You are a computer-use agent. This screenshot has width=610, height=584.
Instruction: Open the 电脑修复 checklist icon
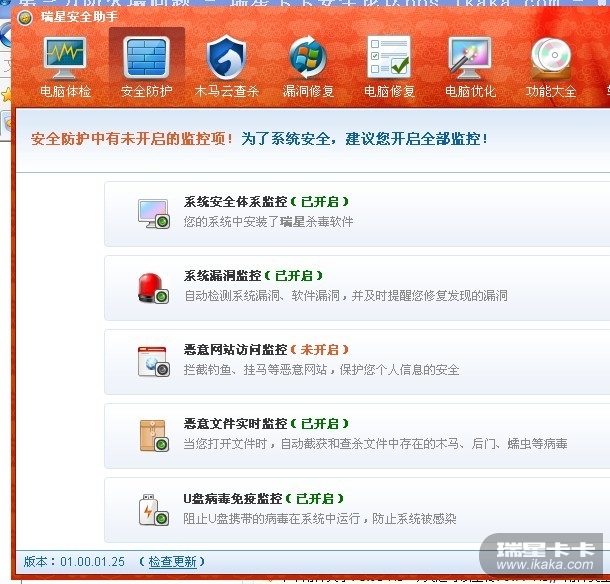pyautogui.click(x=389, y=57)
